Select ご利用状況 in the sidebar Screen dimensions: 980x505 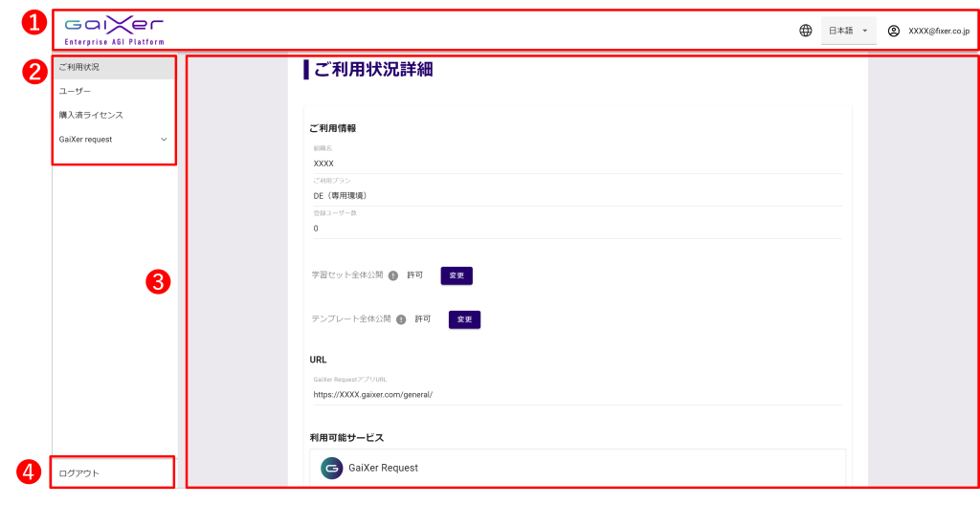pyautogui.click(x=79, y=68)
